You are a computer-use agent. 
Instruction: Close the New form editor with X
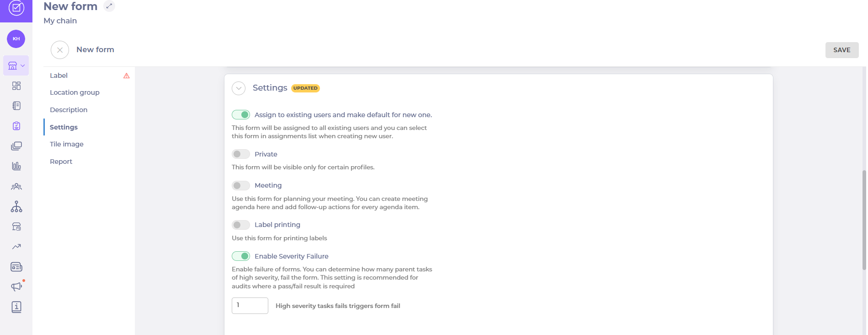tap(60, 50)
